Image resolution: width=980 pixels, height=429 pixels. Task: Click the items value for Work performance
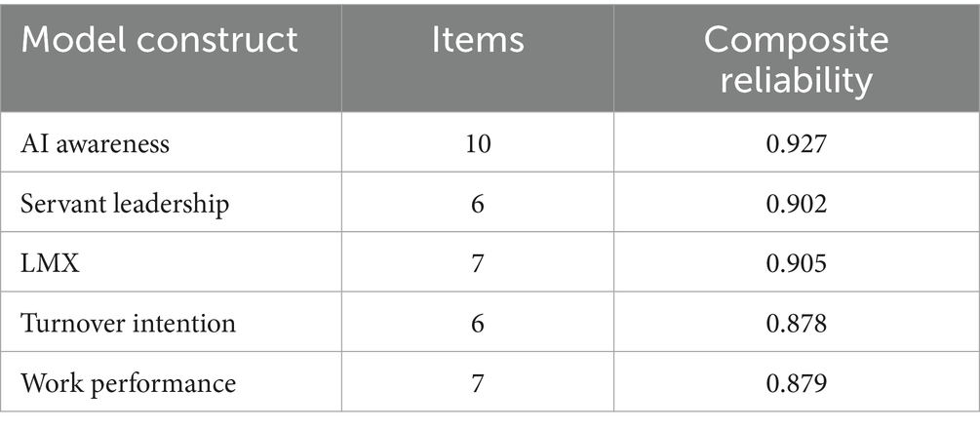(478, 383)
